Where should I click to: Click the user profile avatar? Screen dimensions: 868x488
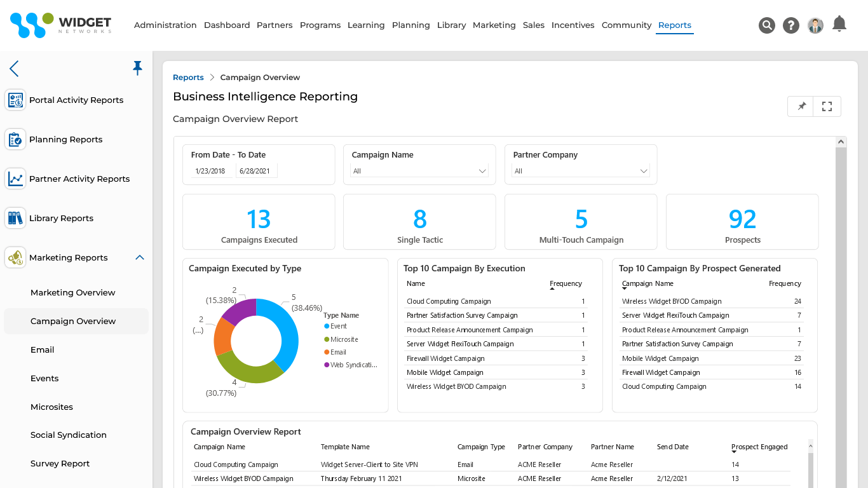click(815, 25)
